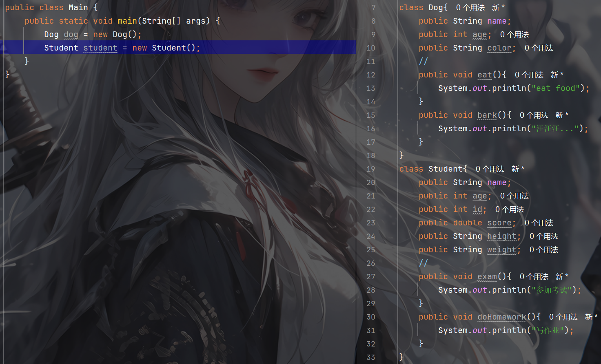Viewport: 601px width, 364px height.
Task: Click gutter line number 19
Action: (x=370, y=169)
